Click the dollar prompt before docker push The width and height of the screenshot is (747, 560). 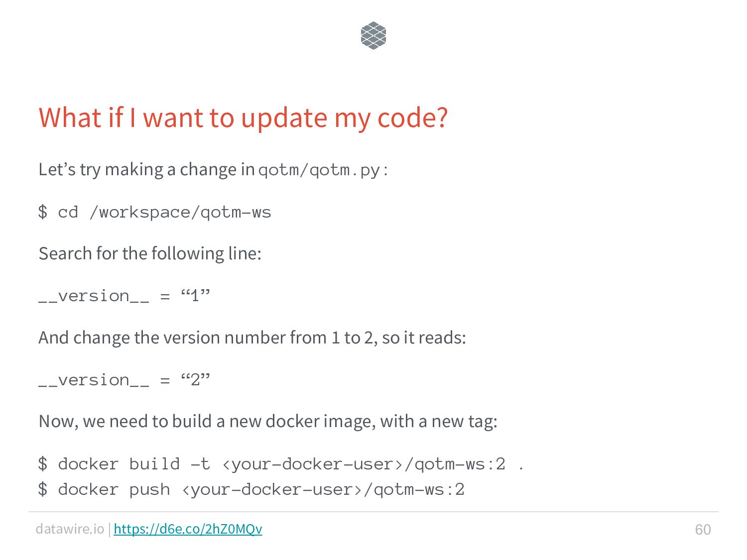pos(43,489)
